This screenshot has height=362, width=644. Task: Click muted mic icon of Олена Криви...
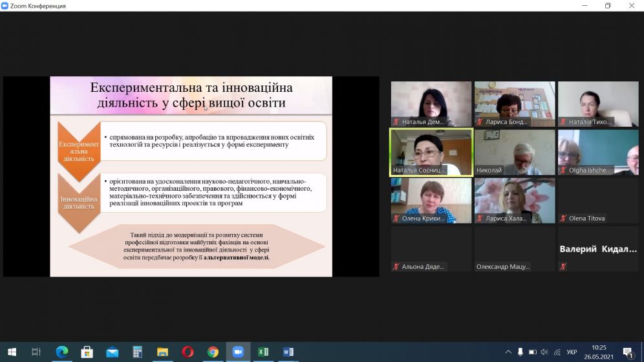pyautogui.click(x=396, y=218)
